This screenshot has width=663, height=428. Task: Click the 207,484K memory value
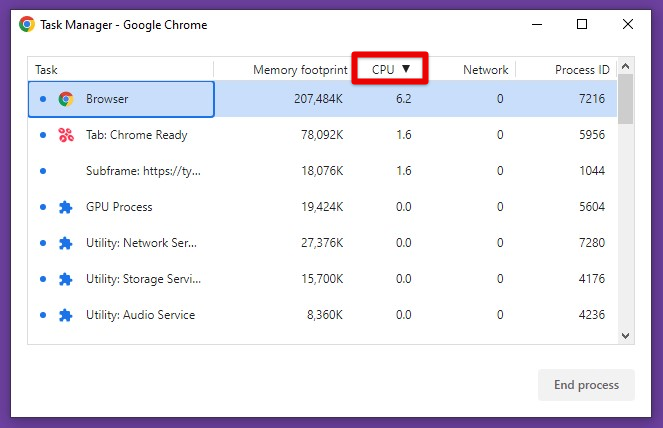[x=318, y=99]
